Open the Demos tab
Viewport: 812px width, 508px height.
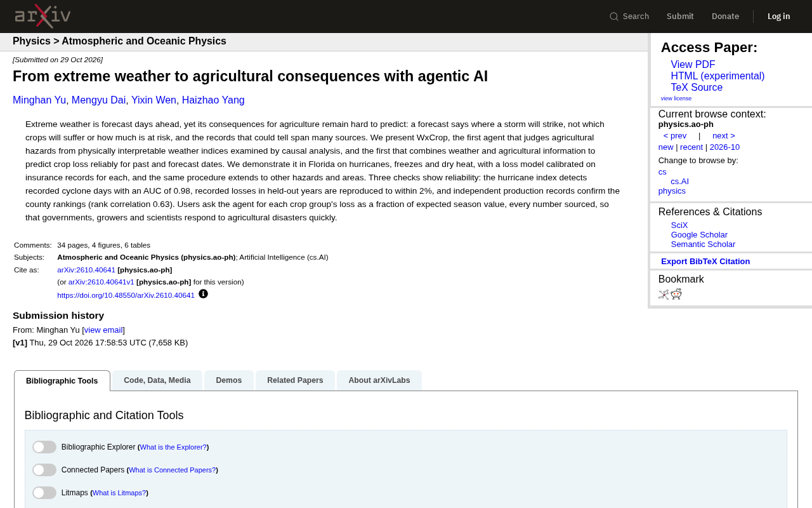coord(229,380)
